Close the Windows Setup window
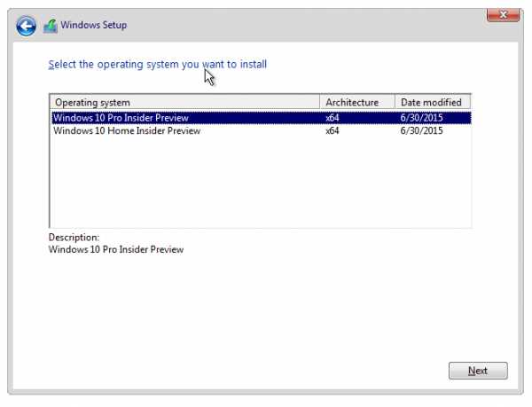Screen dimensions: 532x407 (503, 15)
